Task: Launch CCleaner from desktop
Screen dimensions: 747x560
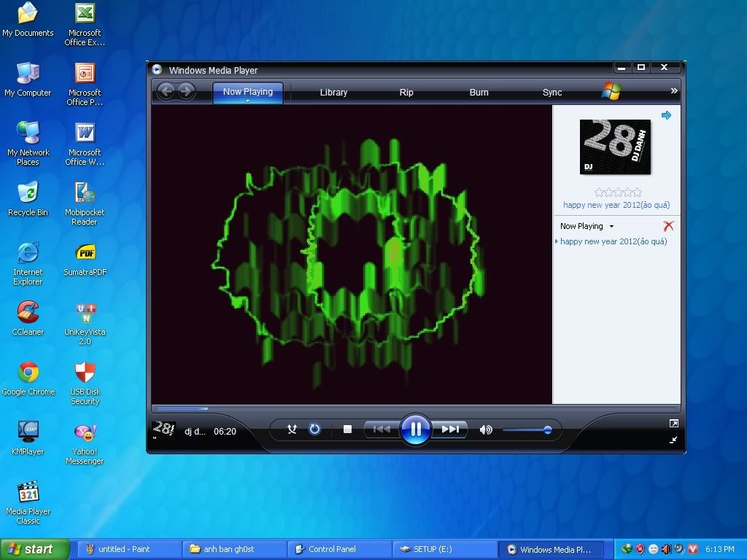Action: click(x=28, y=319)
